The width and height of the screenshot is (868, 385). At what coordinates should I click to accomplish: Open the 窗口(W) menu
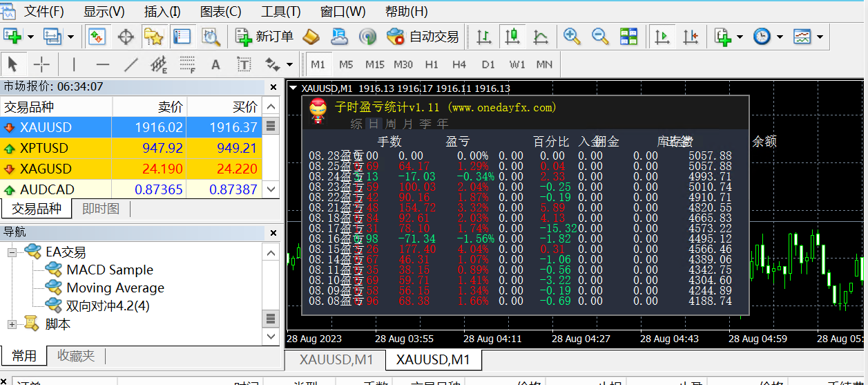(343, 12)
